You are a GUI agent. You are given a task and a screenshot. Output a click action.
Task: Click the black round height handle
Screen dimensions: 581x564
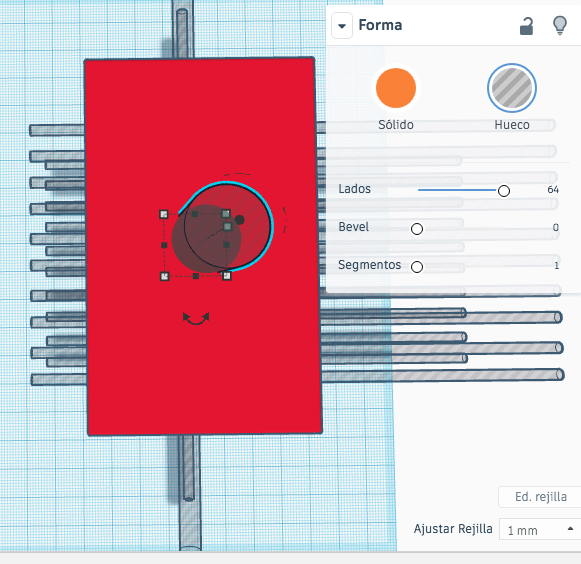(239, 220)
